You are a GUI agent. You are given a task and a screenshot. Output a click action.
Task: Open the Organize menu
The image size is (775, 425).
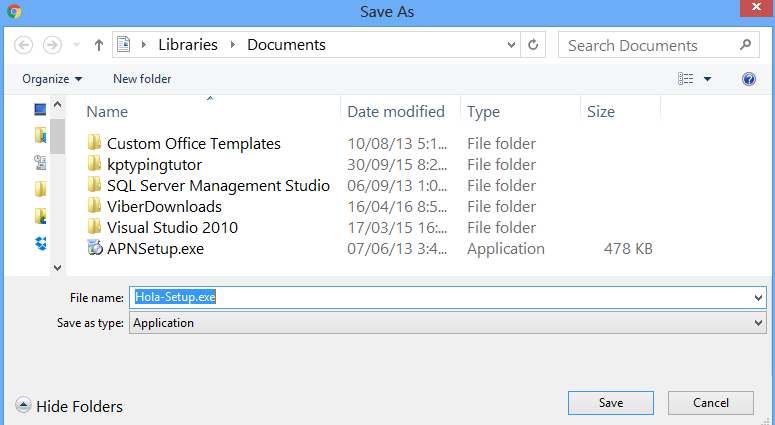(x=52, y=79)
